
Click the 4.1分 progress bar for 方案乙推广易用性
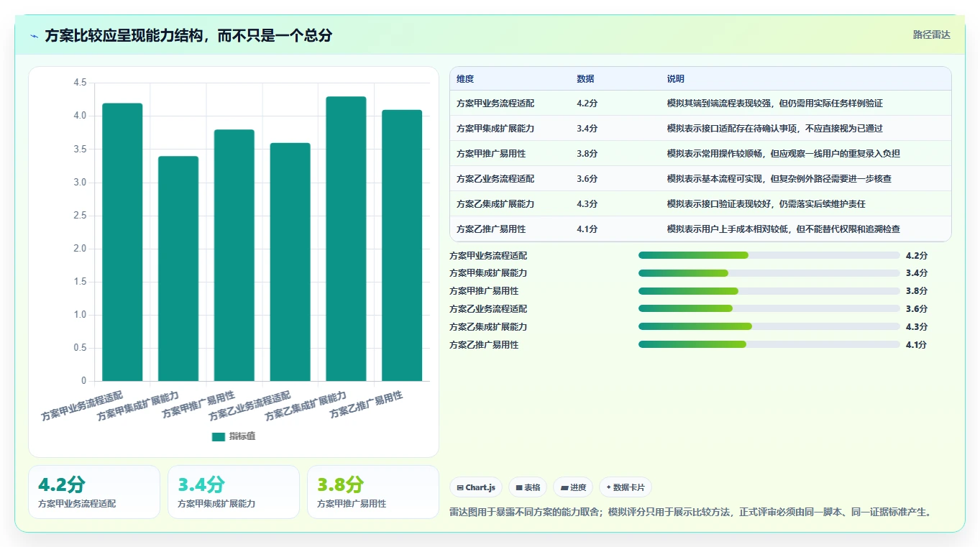coord(769,345)
